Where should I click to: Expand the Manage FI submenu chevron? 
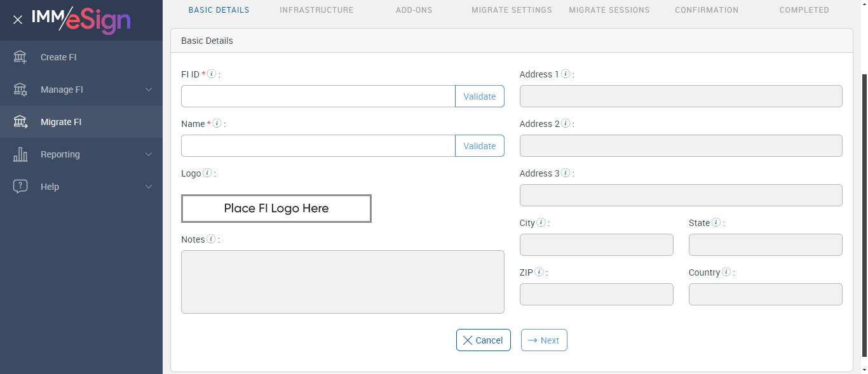point(149,90)
